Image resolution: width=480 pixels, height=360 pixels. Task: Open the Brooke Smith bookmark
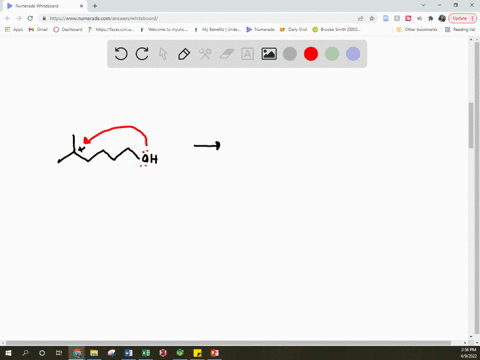336,29
